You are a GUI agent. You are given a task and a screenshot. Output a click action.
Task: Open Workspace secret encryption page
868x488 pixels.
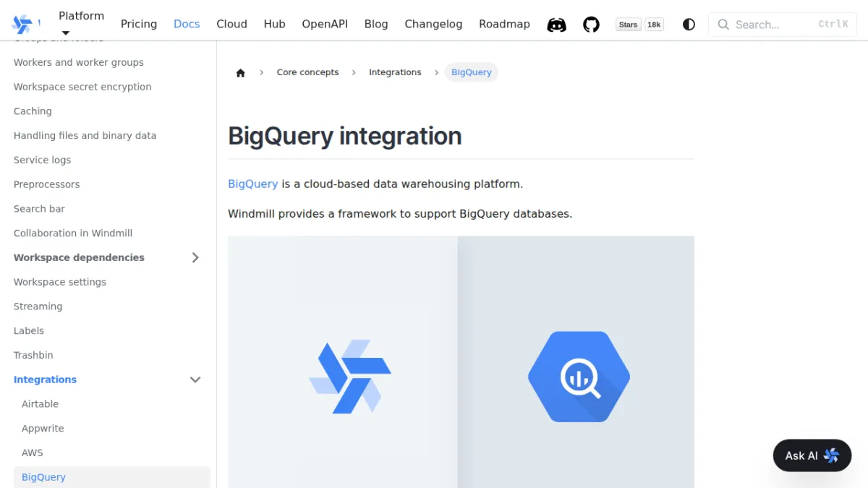pos(82,87)
